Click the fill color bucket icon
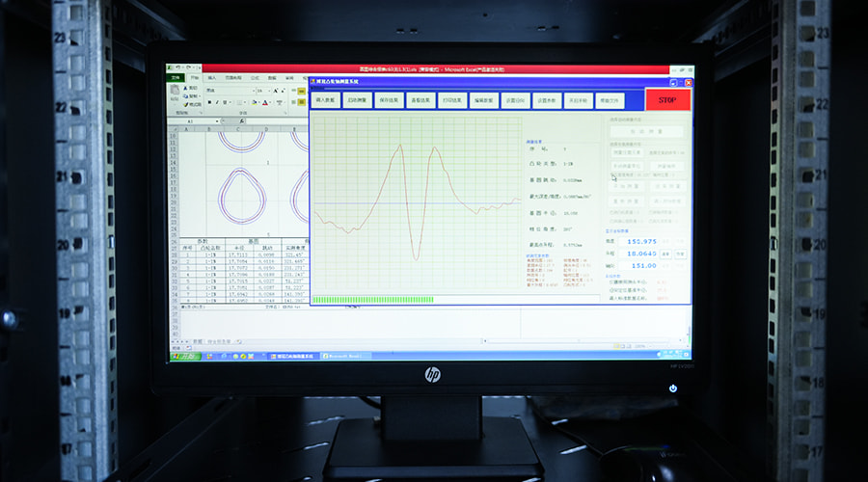 253,102
